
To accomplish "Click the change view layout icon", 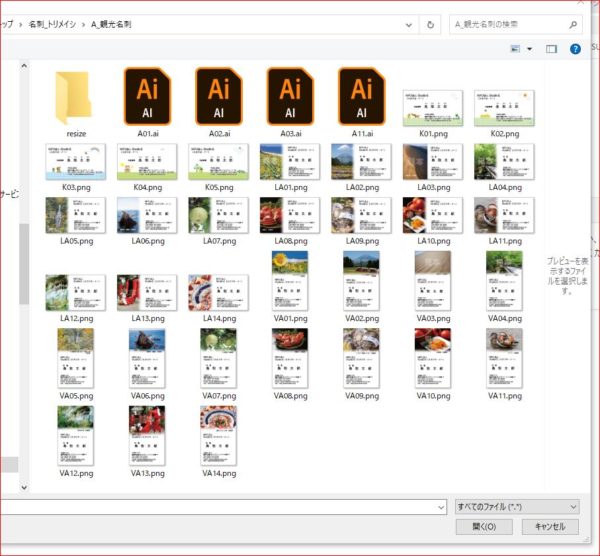I will click(516, 48).
